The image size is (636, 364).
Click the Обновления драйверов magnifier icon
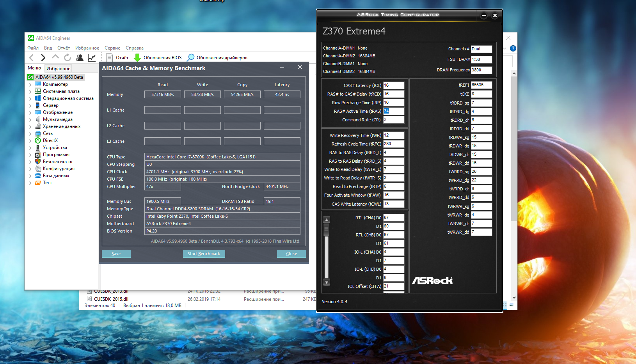(x=191, y=58)
